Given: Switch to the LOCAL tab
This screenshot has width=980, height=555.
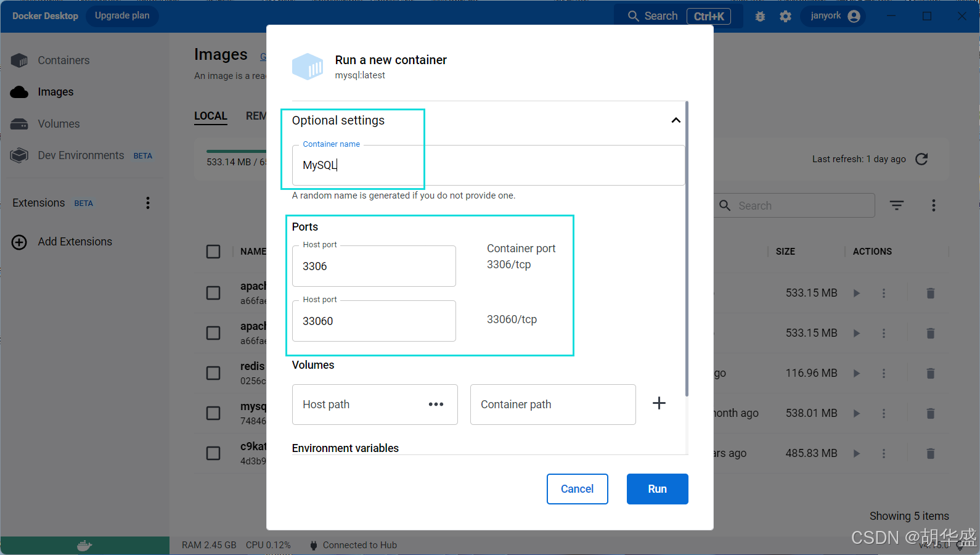Looking at the screenshot, I should pyautogui.click(x=211, y=116).
